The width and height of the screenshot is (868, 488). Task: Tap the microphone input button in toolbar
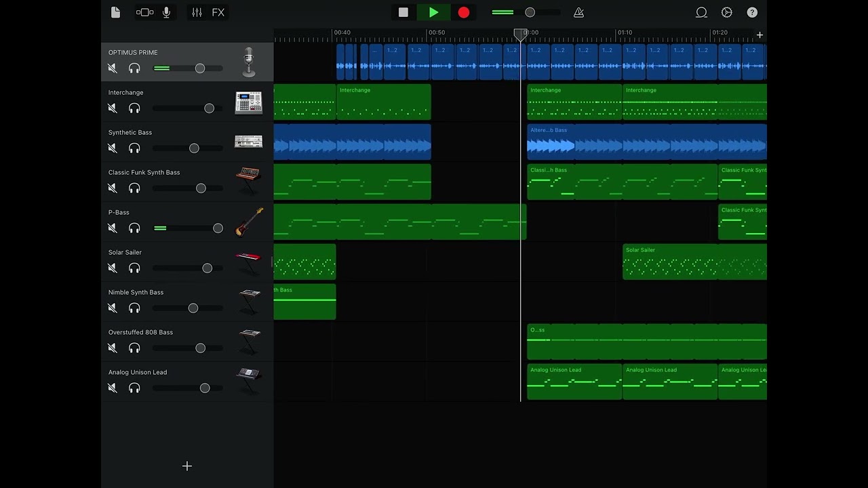[166, 12]
